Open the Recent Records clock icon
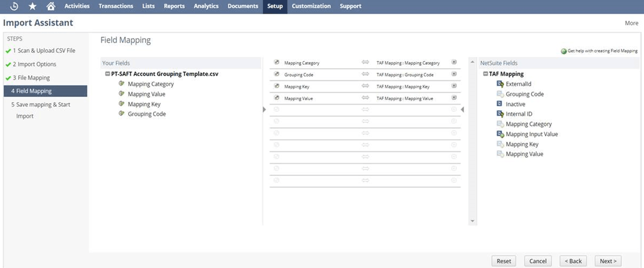Image resolution: width=644 pixels, height=268 pixels. 14,6
